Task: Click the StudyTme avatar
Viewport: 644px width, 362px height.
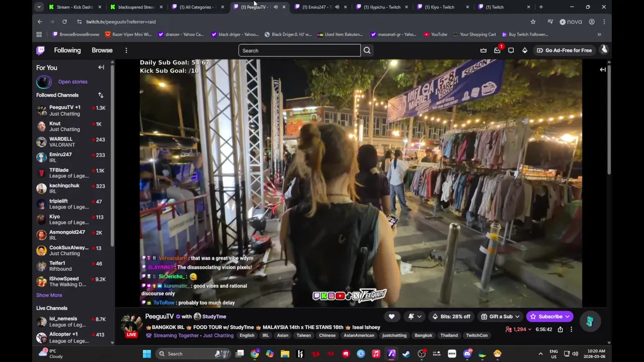Action: tap(197, 316)
